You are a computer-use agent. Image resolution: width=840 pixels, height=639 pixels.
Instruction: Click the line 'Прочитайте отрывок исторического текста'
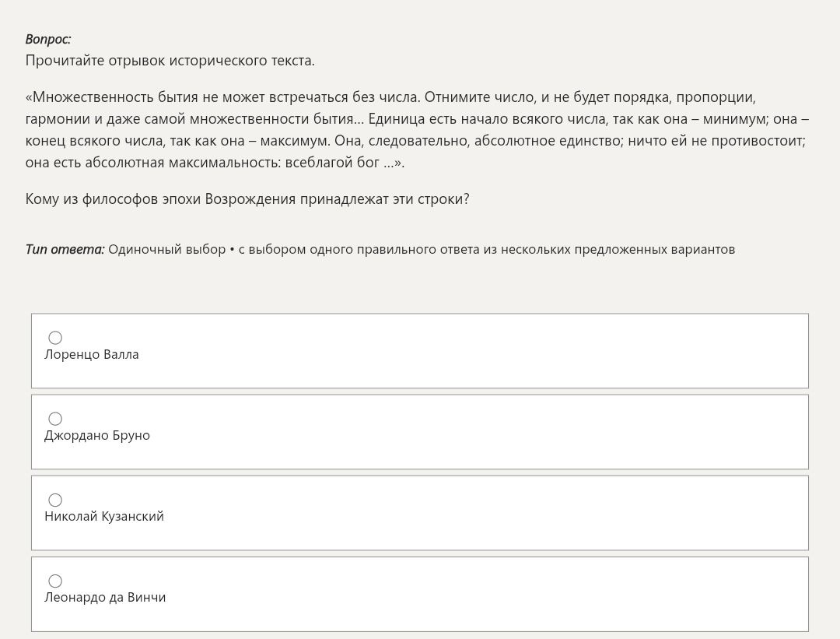pyautogui.click(x=170, y=61)
